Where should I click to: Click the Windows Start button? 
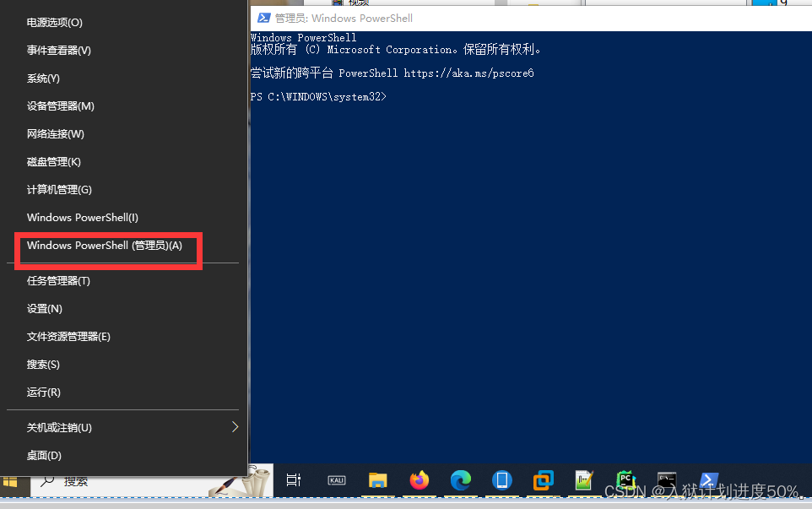tap(10, 482)
